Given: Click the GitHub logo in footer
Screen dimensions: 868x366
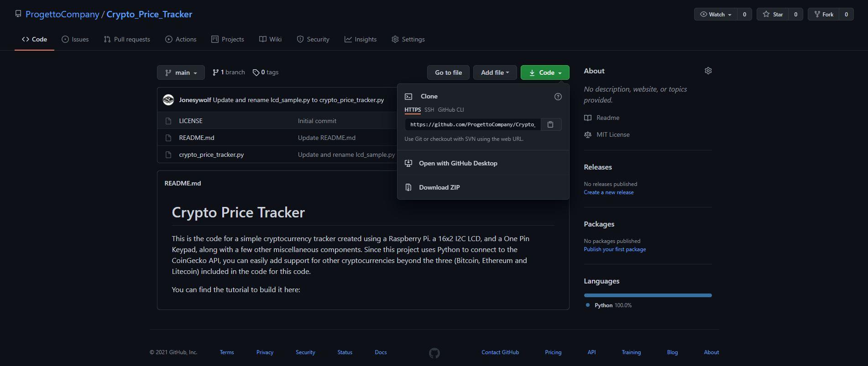Looking at the screenshot, I should coord(434,353).
